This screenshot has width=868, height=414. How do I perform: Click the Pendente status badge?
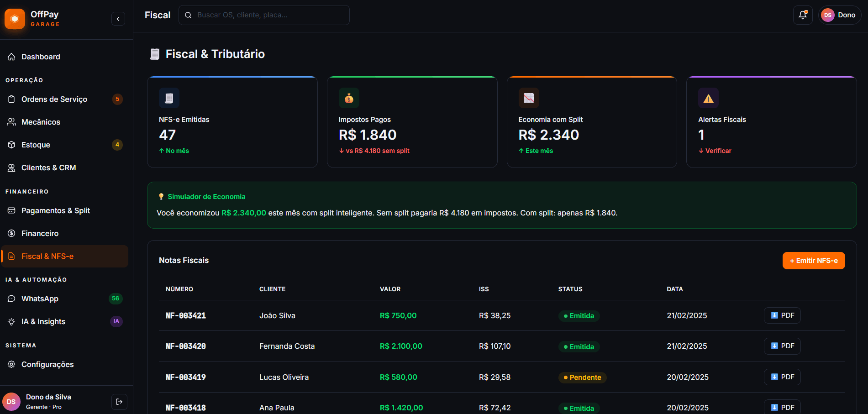tap(582, 377)
